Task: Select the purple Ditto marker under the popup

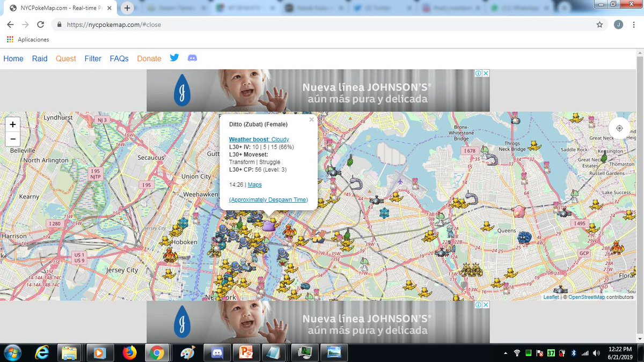Action: [268, 226]
